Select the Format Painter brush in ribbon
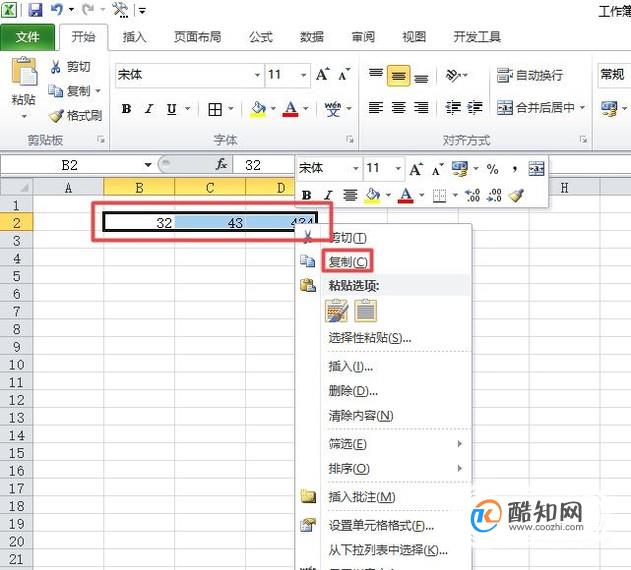The width and height of the screenshot is (631, 570). coord(56,116)
